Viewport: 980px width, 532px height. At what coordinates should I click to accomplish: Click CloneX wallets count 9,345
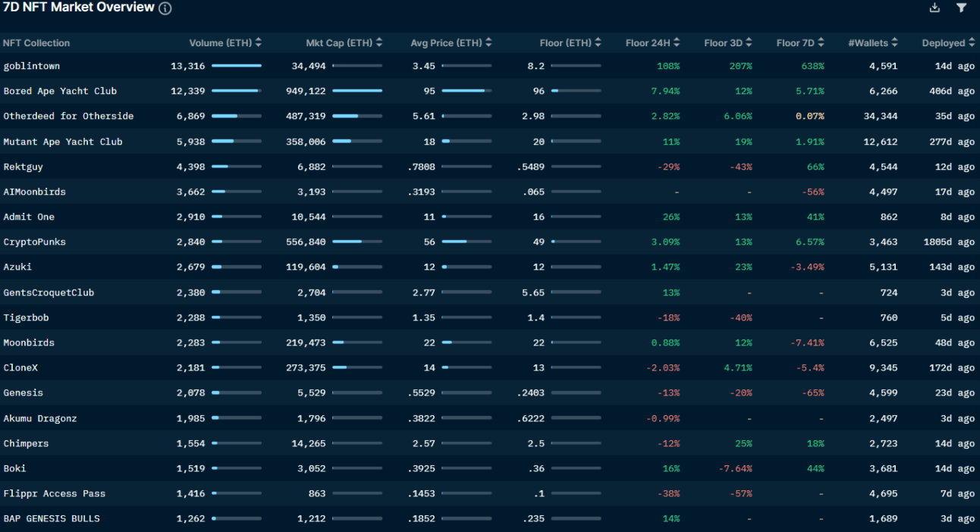883,368
